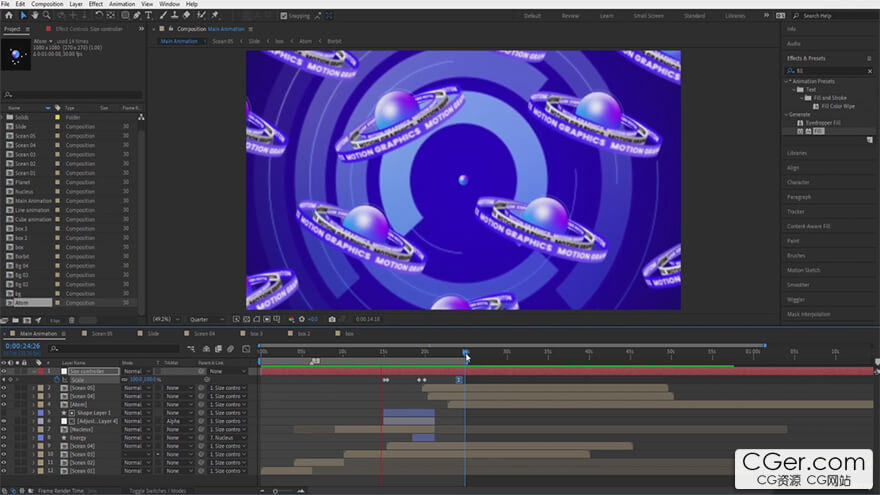Click Toggle Switches / Modes button
This screenshot has height=495, width=880.
tap(158, 491)
